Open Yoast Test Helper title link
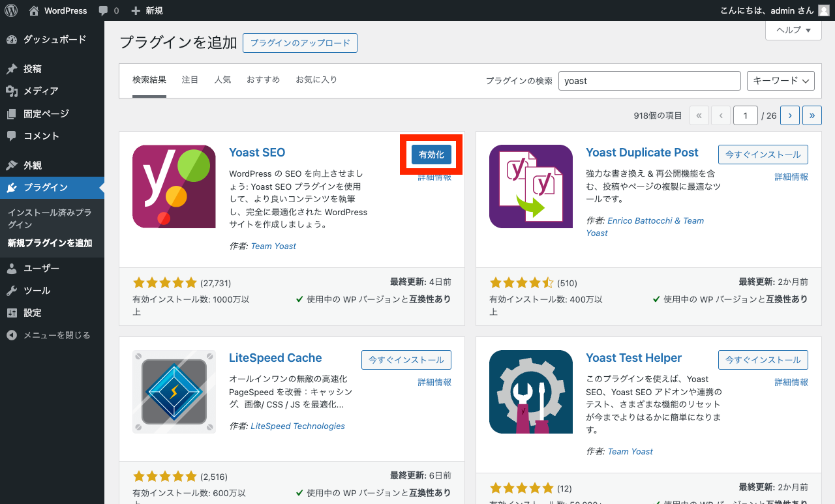The width and height of the screenshot is (835, 504). 633,358
